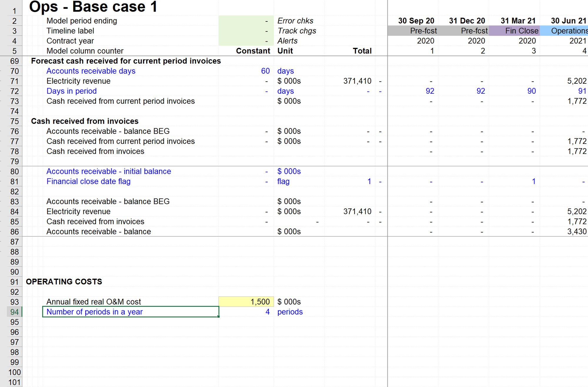Click 'Cash received from current period invoices' in row 73
588x387 pixels.
(x=121, y=101)
